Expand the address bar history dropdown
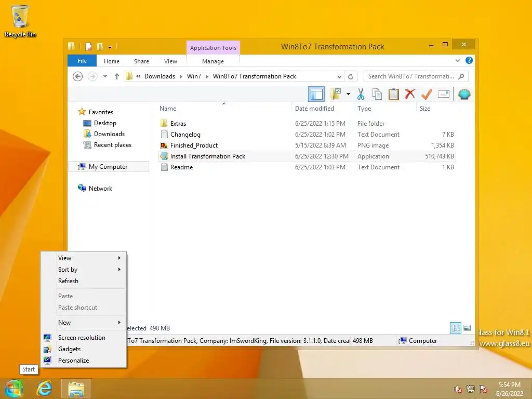Image resolution: width=532 pixels, height=399 pixels. click(339, 77)
